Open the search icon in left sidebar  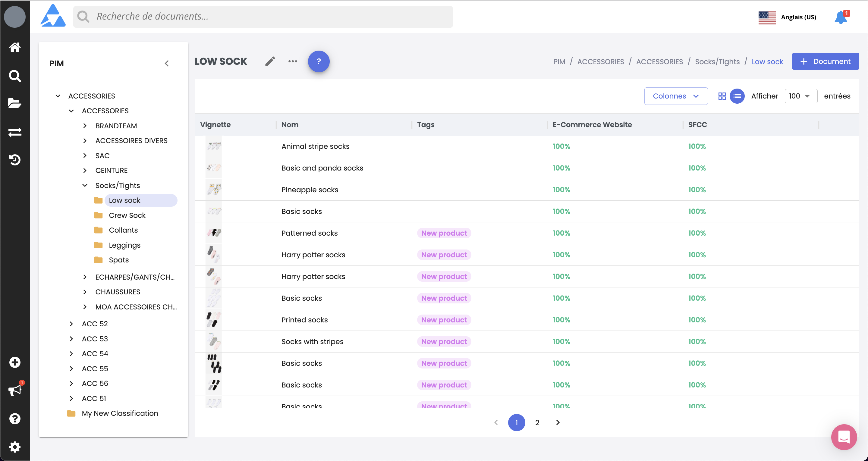point(14,76)
